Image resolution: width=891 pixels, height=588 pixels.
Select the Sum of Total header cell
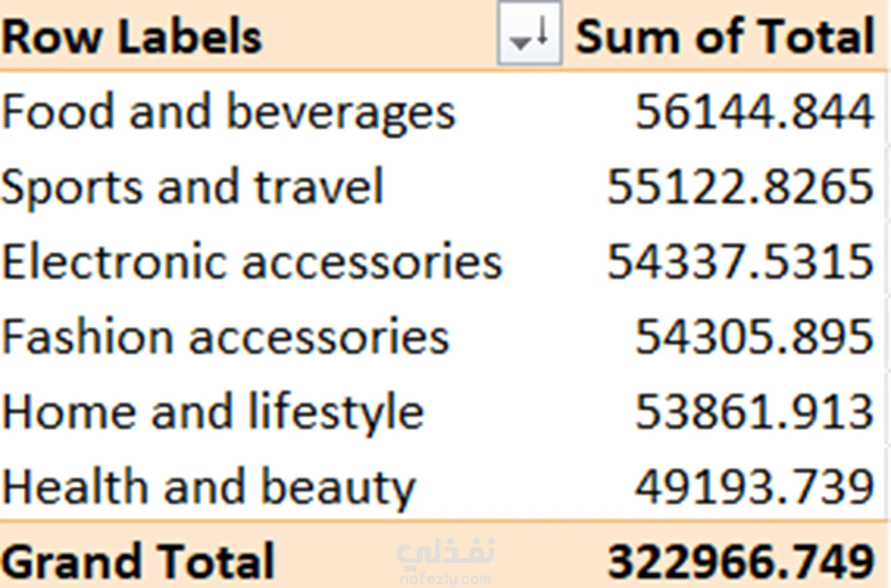tap(725, 36)
